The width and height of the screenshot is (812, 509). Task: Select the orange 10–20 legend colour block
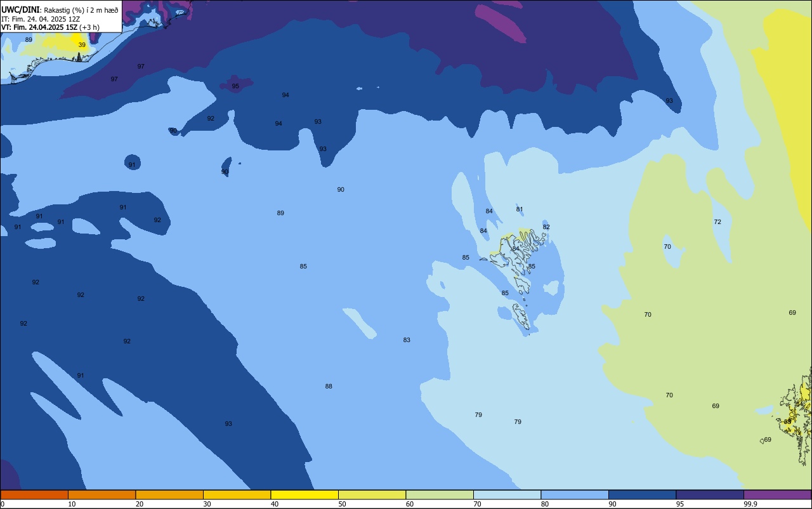coord(101,494)
